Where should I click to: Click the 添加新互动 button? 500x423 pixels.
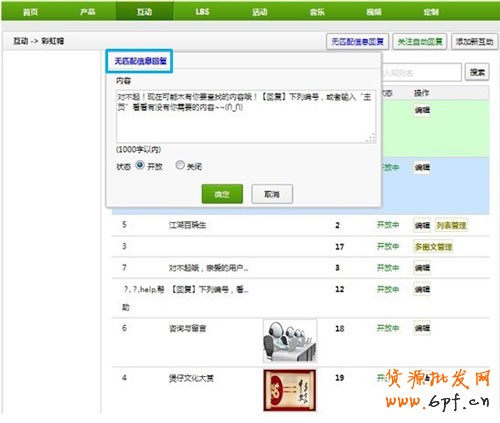click(474, 42)
